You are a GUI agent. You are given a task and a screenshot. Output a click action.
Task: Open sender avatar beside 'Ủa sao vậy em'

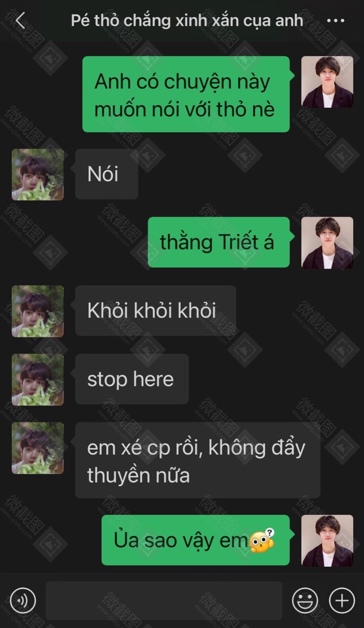coord(327,540)
